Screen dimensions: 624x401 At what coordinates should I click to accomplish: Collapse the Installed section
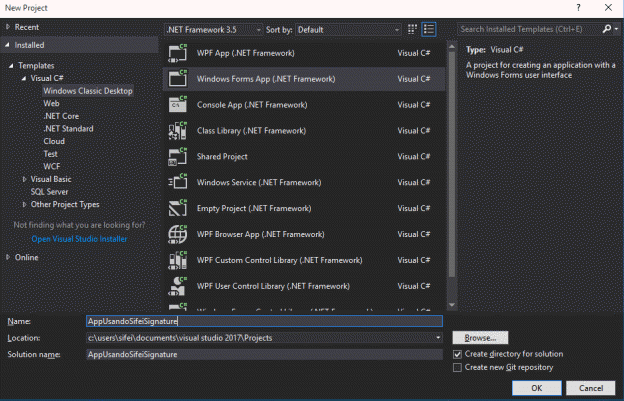(8, 45)
